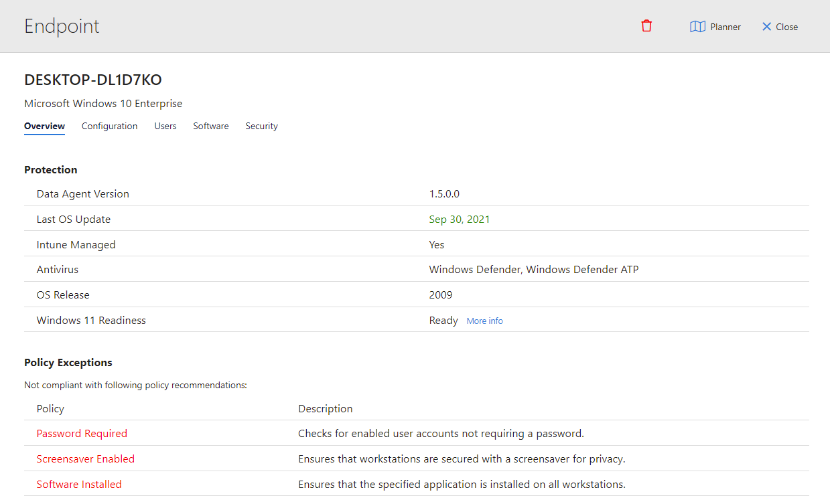Click the Intune Managed value Yes
The height and width of the screenshot is (504, 830).
click(x=437, y=245)
